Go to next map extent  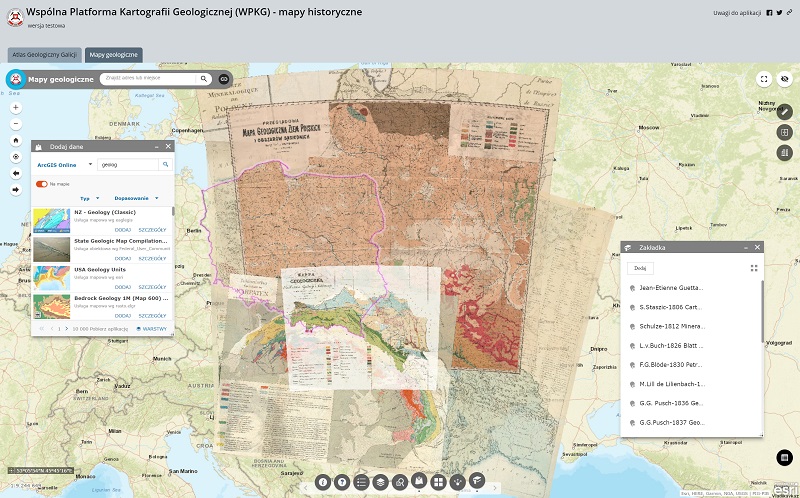click(16, 190)
